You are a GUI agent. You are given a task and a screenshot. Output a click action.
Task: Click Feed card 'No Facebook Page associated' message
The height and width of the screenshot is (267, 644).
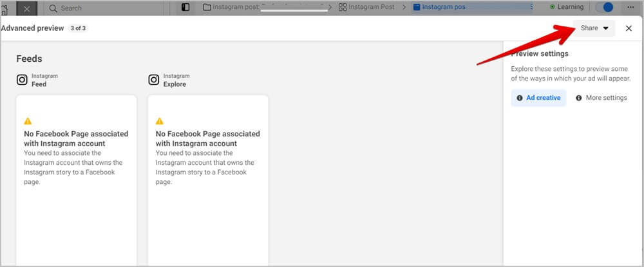tap(76, 138)
